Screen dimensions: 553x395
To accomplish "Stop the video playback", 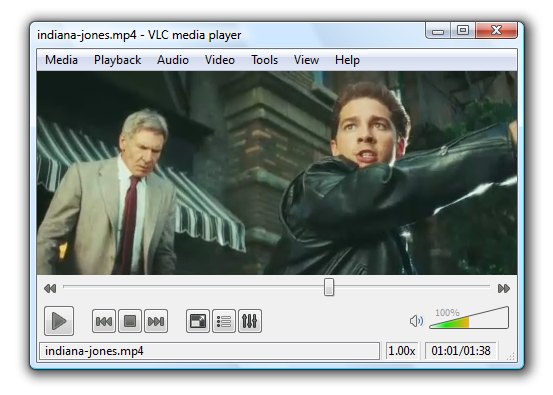I will 130,321.
